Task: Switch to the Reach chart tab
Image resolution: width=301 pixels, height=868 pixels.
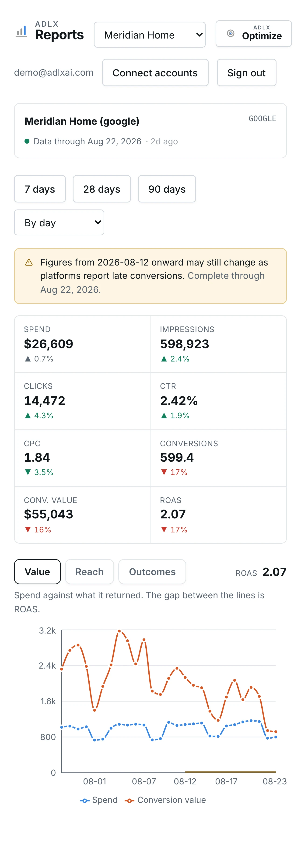Action: pos(90,572)
